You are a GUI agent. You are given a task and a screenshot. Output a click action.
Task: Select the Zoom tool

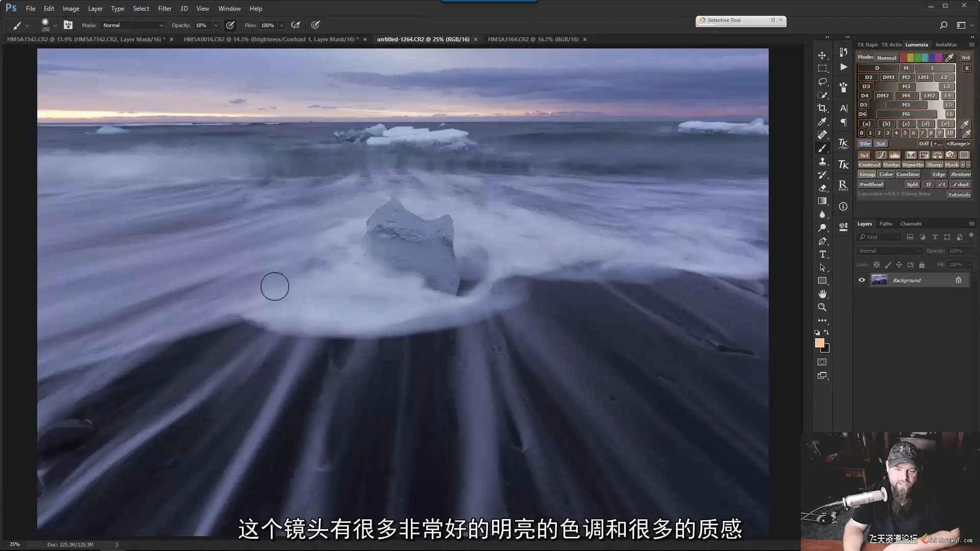point(822,307)
